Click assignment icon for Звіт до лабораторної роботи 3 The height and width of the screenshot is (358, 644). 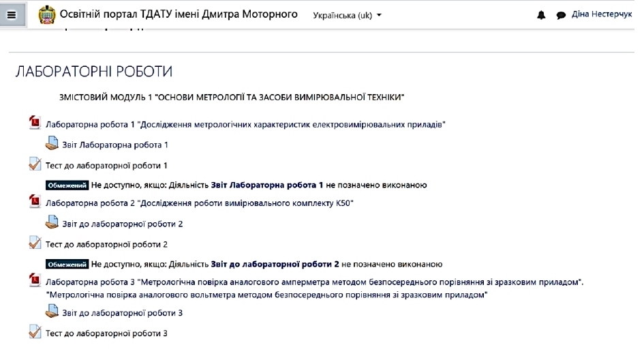pyautogui.click(x=52, y=311)
